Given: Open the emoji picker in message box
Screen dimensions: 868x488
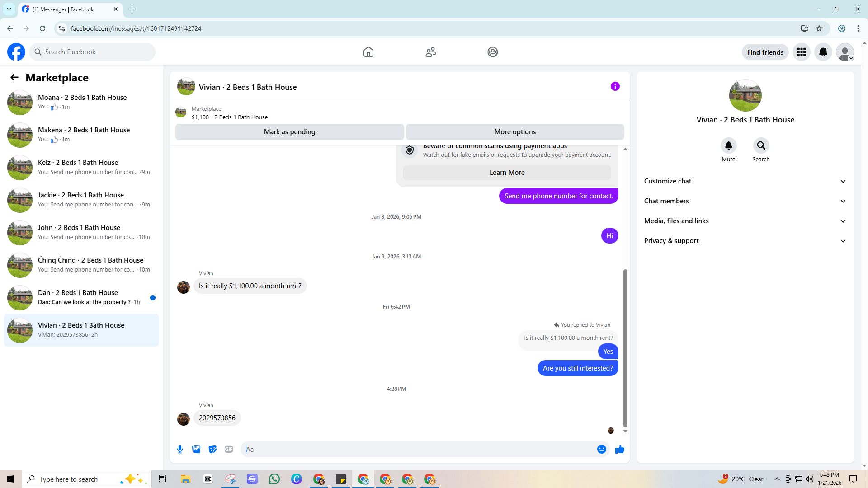Looking at the screenshot, I should pos(601,449).
